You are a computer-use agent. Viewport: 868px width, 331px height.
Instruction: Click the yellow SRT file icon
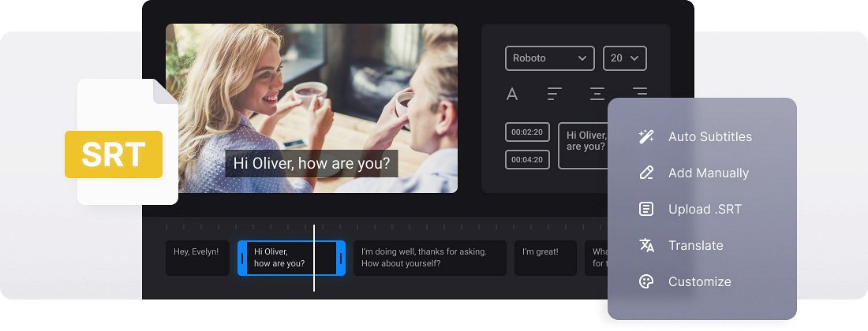(114, 154)
